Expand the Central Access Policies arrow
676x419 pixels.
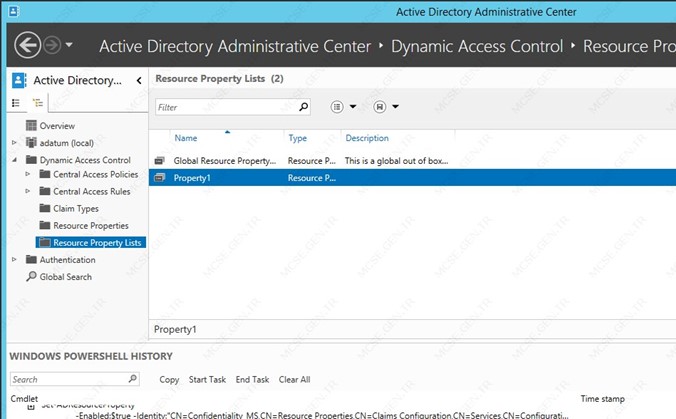(28, 174)
